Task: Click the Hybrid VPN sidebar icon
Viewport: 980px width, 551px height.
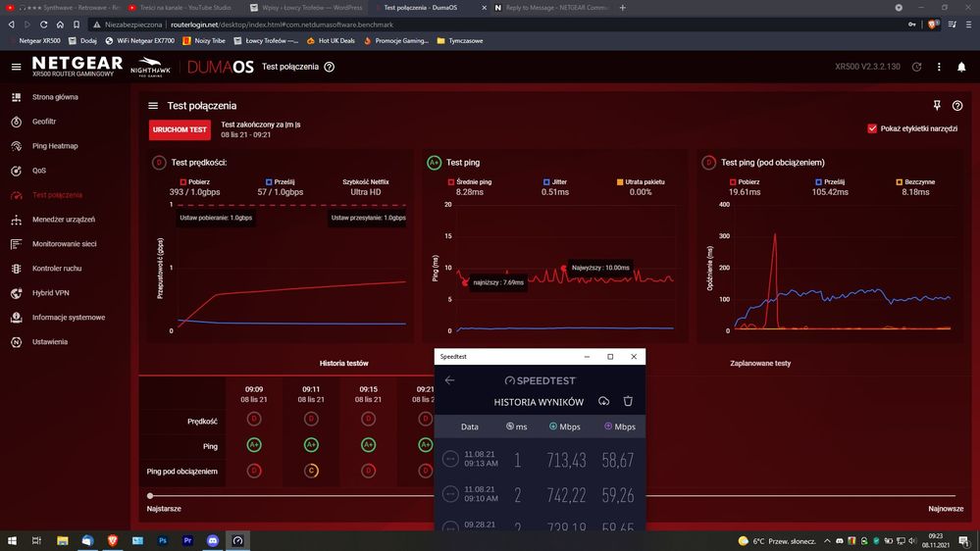Action: coord(17,293)
